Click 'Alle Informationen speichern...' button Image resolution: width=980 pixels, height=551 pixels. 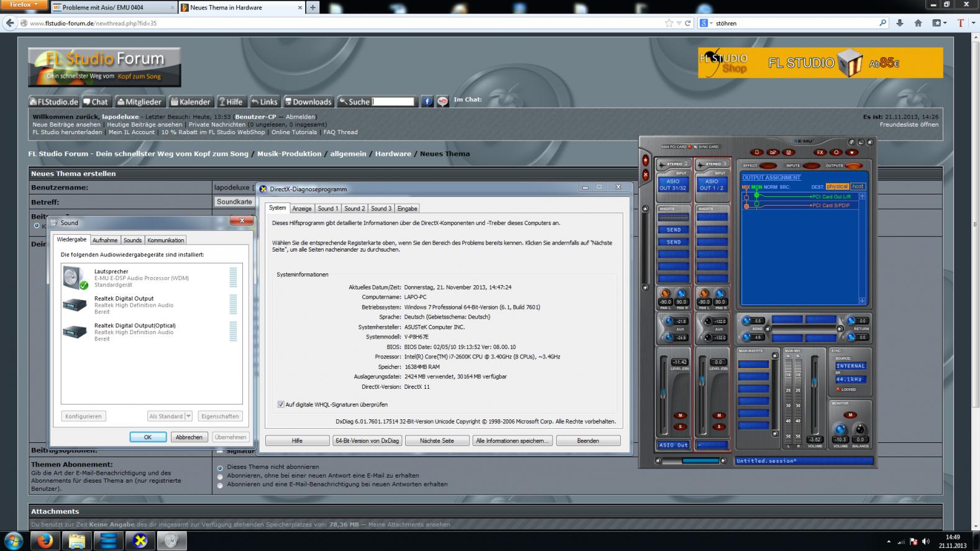tap(513, 440)
